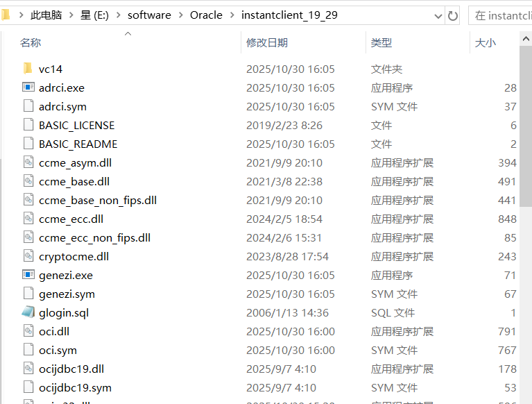Select the BASIC_LICENSE file name

(77, 125)
